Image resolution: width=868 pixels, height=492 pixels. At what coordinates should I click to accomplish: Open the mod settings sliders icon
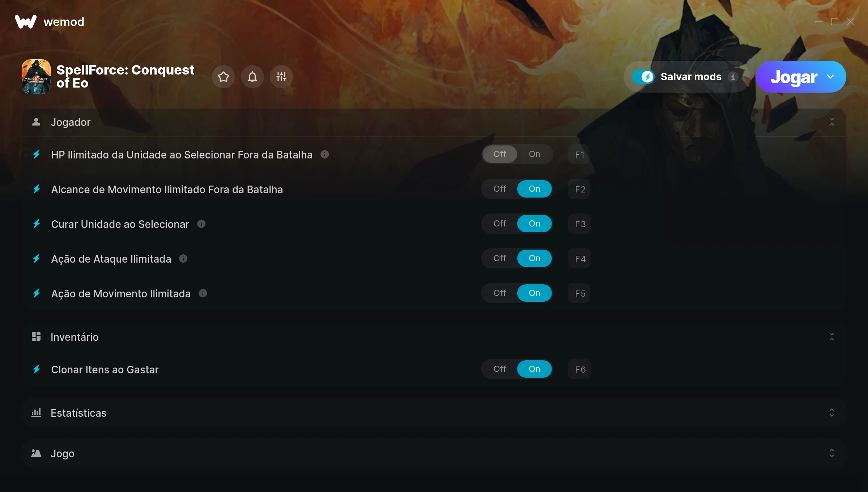click(x=281, y=77)
